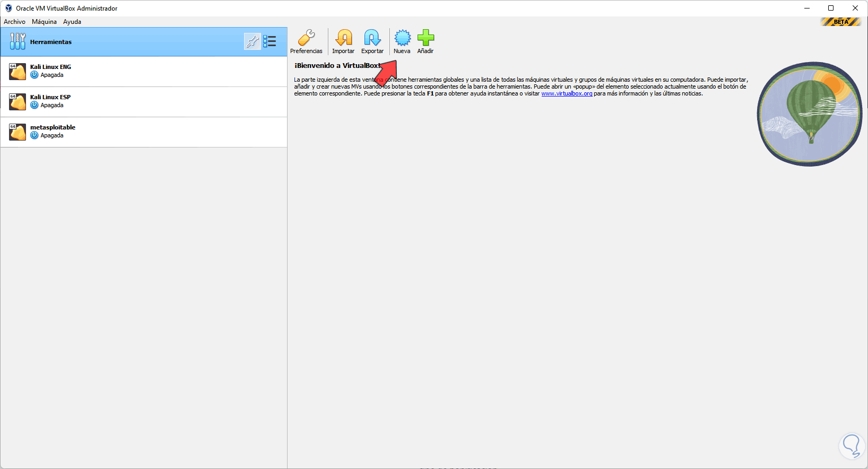Select the Kali Linux ENG machine icon
This screenshot has width=868, height=469.
(x=18, y=72)
